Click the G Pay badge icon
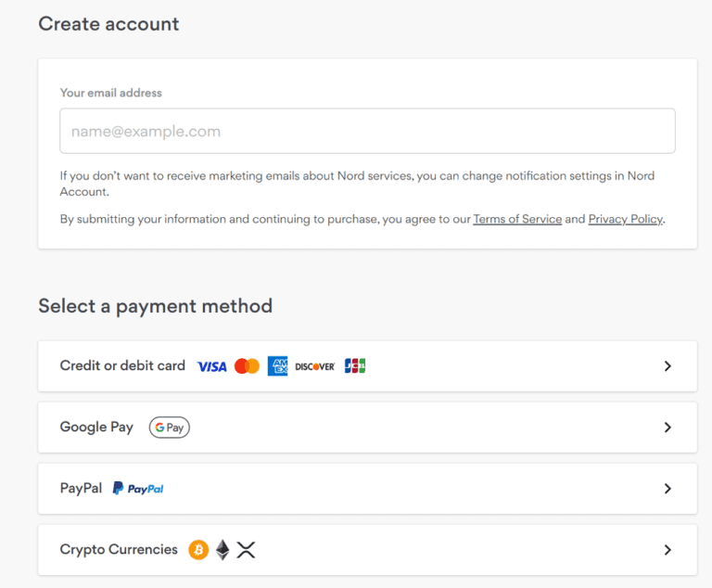The height and width of the screenshot is (588, 712). click(x=169, y=428)
